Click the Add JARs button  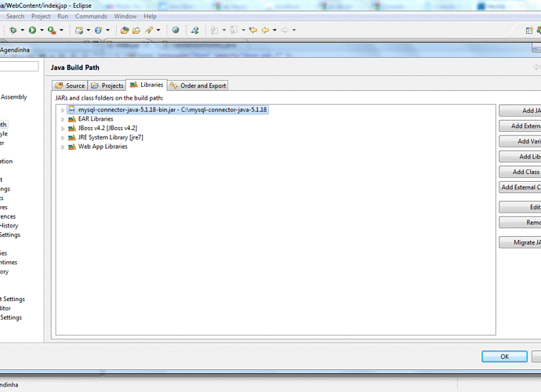520,111
